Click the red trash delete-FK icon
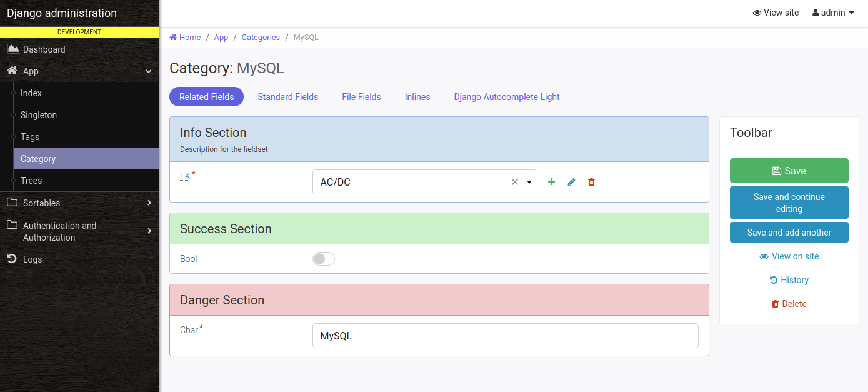 coord(591,182)
